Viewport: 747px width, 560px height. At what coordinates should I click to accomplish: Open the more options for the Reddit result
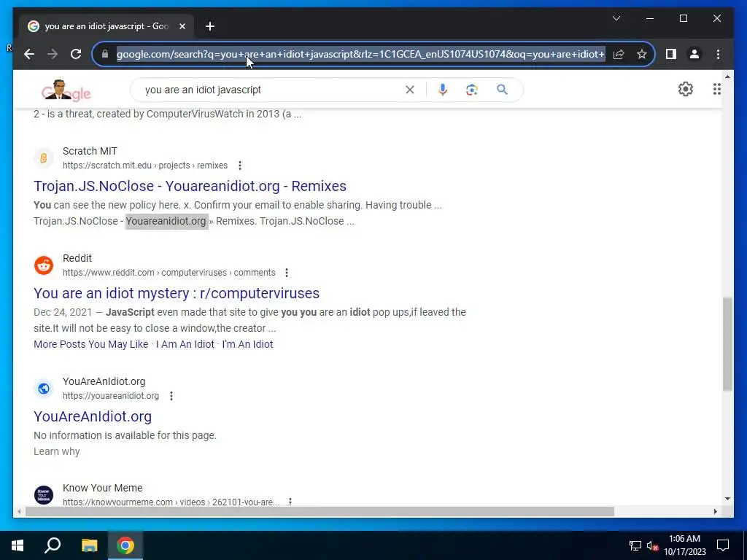(x=286, y=273)
